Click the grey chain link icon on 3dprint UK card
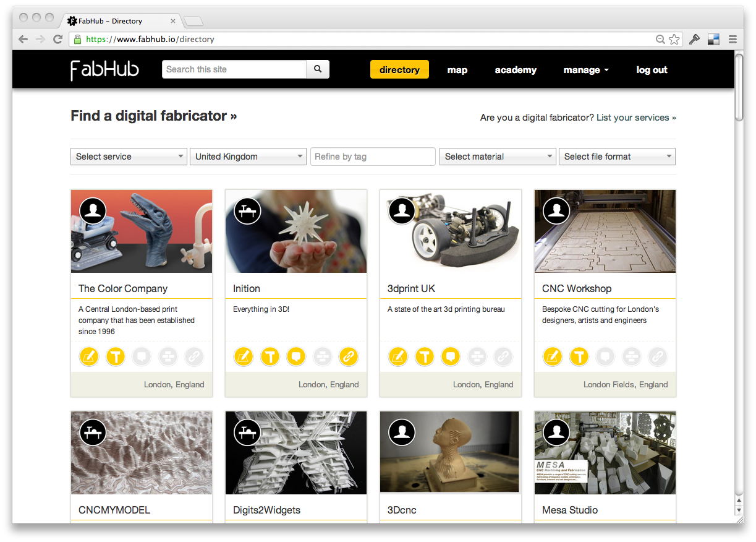756x542 pixels. 503,356
